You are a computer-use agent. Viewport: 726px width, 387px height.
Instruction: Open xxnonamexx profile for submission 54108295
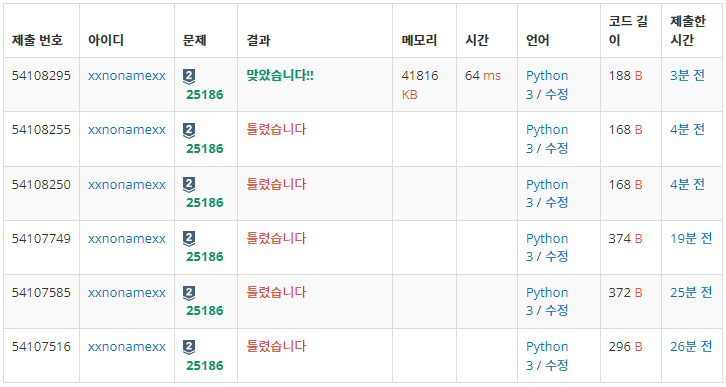(127, 76)
